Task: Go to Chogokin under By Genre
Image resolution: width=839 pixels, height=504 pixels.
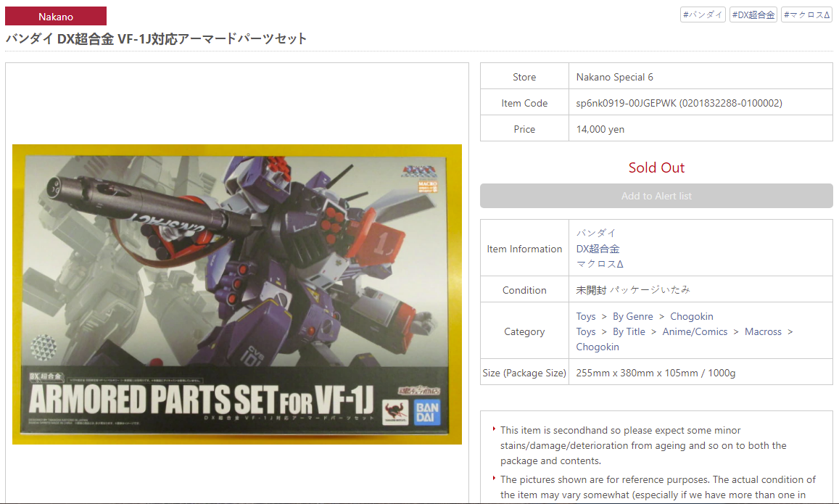Action: tap(691, 316)
